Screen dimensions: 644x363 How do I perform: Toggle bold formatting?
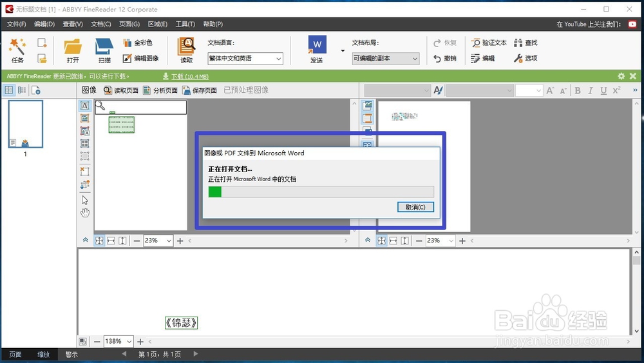(578, 90)
